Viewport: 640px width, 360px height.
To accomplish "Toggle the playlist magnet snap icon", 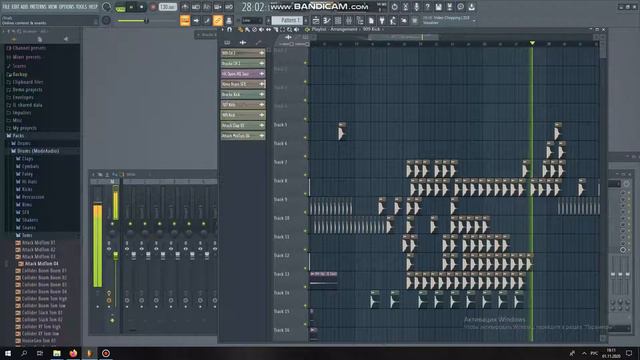I will [x=229, y=29].
